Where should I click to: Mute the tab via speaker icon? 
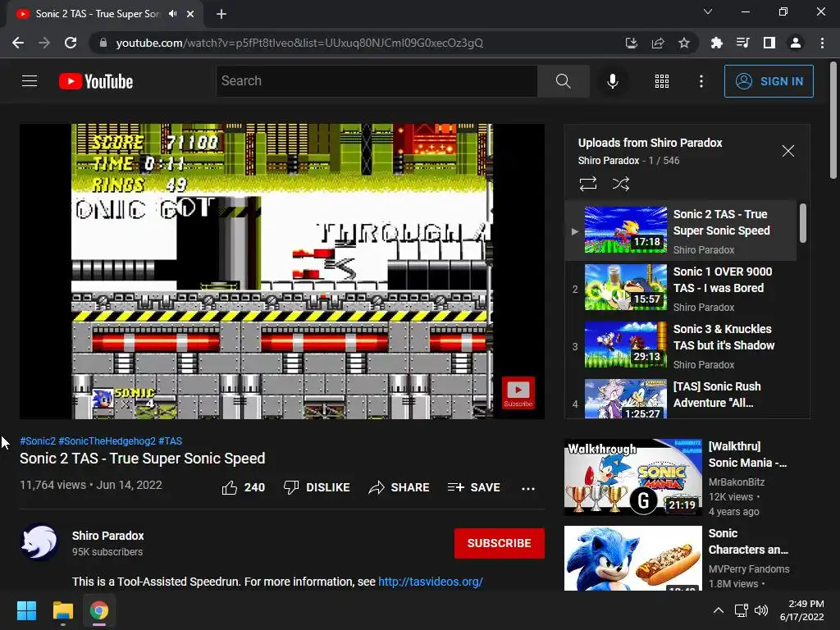point(172,14)
